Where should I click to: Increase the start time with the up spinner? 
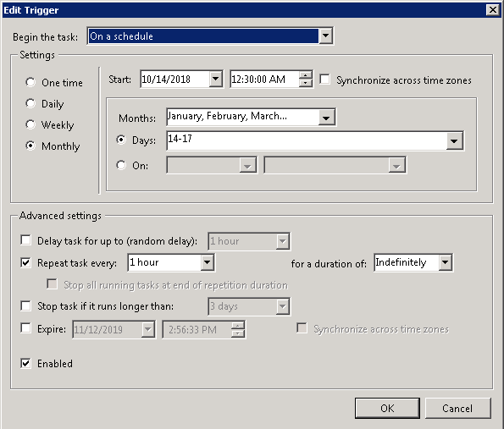click(x=305, y=75)
